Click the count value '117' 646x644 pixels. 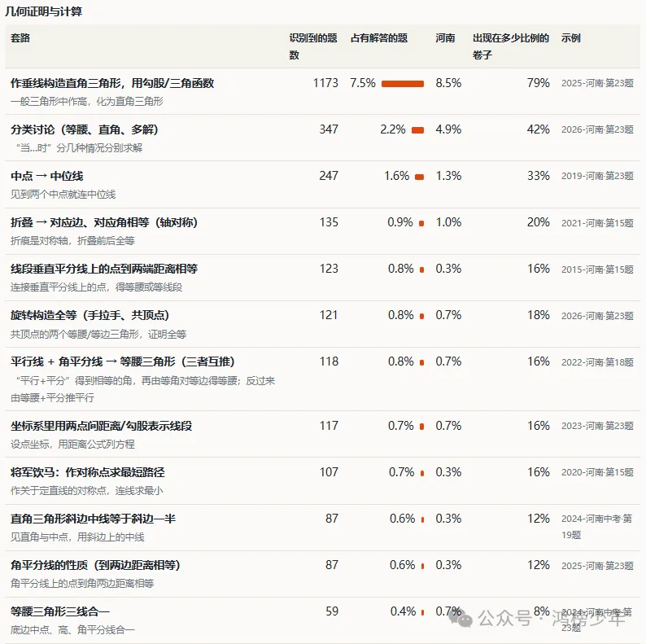329,426
